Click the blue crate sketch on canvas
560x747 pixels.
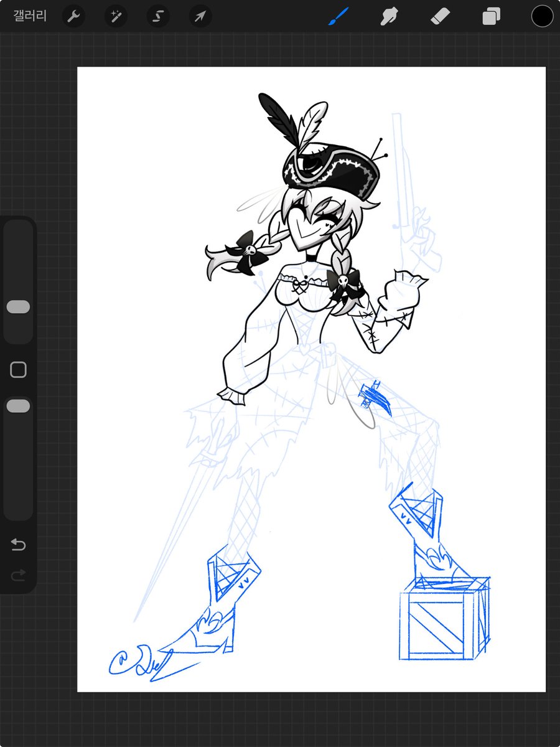[444, 618]
